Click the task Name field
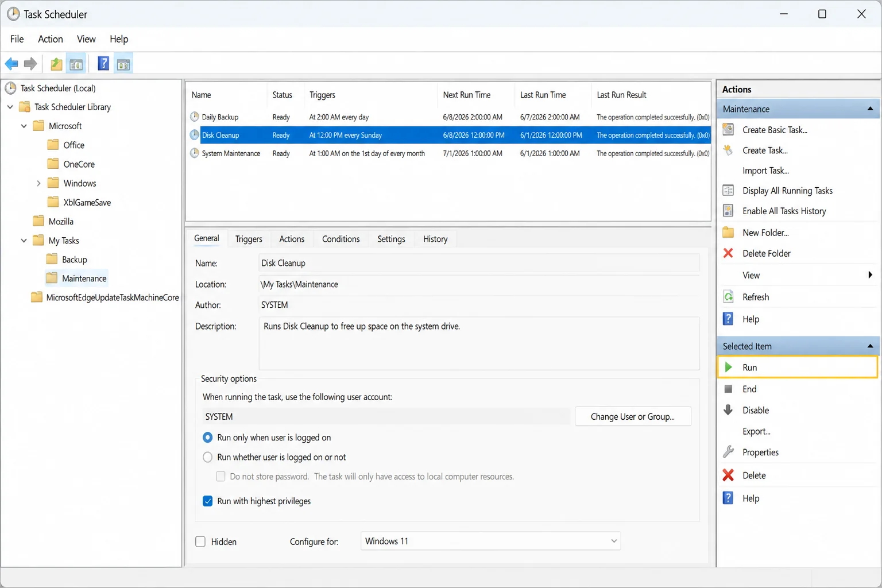This screenshot has height=588, width=882. click(479, 263)
